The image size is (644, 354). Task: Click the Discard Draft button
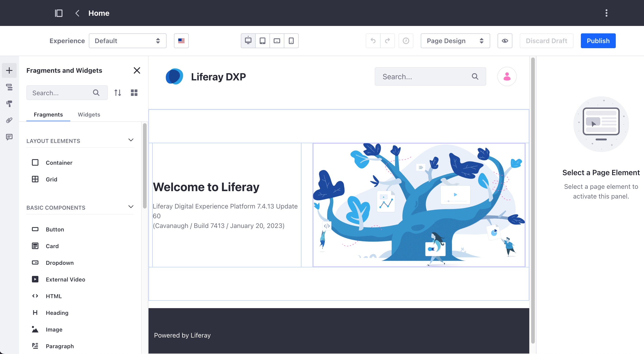coord(546,41)
